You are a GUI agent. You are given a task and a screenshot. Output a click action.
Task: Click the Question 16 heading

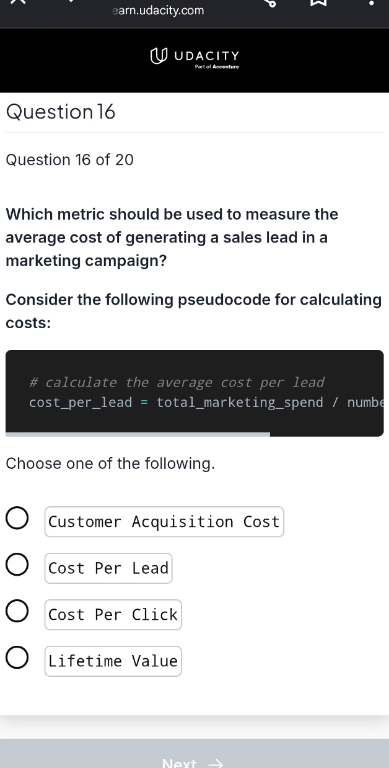tap(61, 112)
